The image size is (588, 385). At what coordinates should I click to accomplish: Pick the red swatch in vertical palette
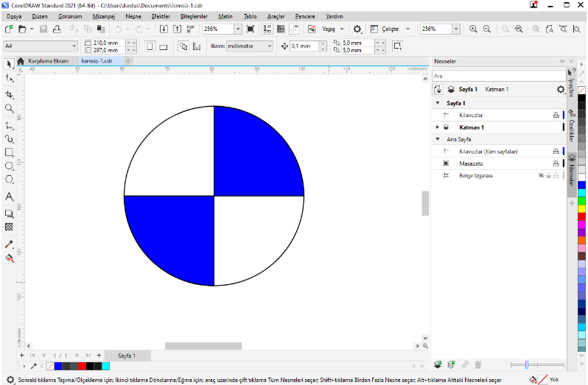[581, 216]
